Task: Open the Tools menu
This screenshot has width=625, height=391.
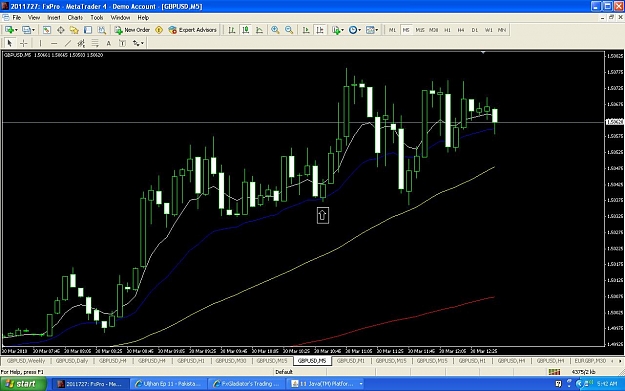Action: [97, 18]
